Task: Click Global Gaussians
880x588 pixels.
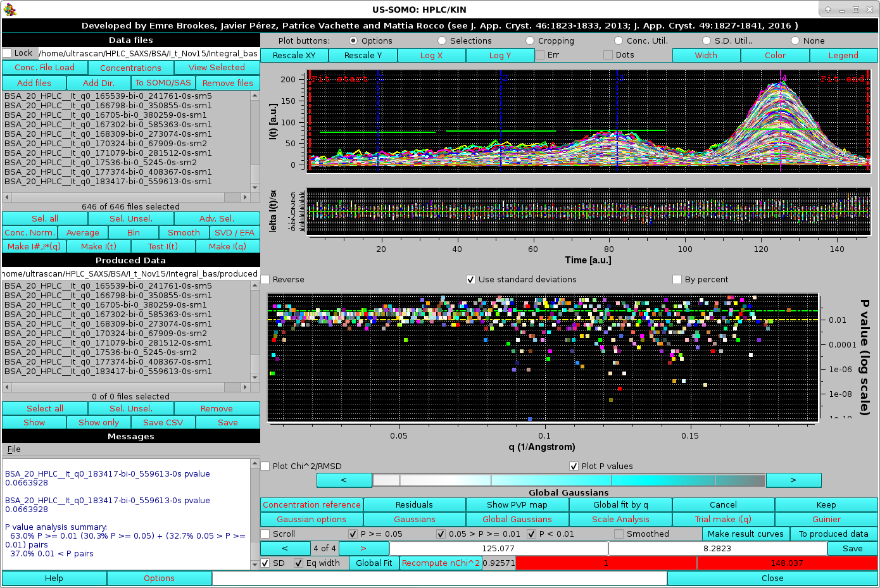Action: click(x=517, y=519)
